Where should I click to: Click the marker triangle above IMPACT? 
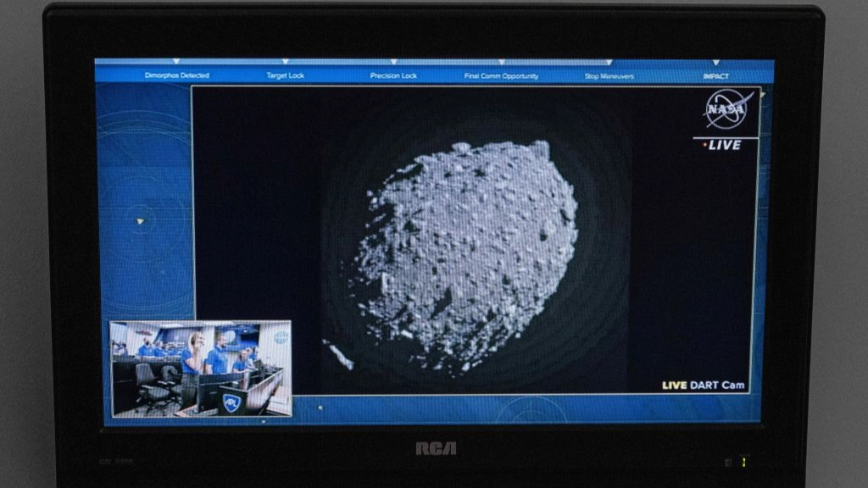tap(715, 63)
